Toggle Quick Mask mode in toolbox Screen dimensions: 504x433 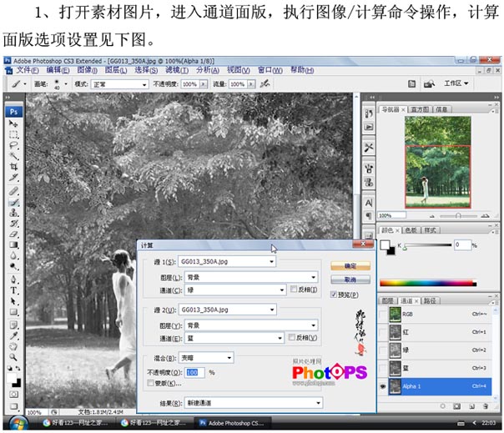click(13, 394)
